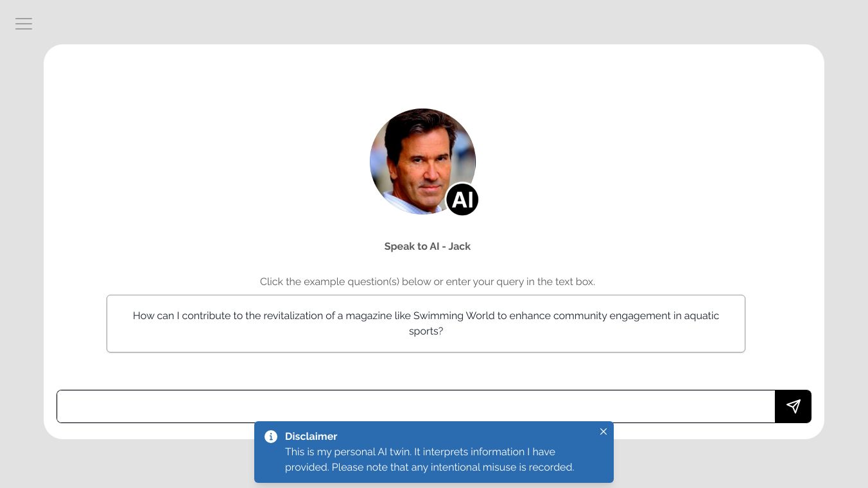This screenshot has height=488, width=868.
Task: Select the Swimming World example question
Action: (x=426, y=324)
